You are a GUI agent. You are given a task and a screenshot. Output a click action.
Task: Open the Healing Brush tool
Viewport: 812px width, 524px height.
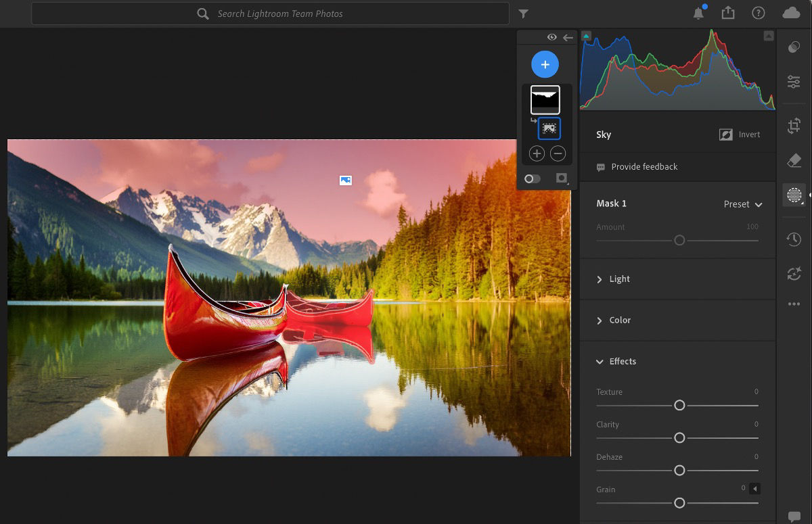coord(794,160)
